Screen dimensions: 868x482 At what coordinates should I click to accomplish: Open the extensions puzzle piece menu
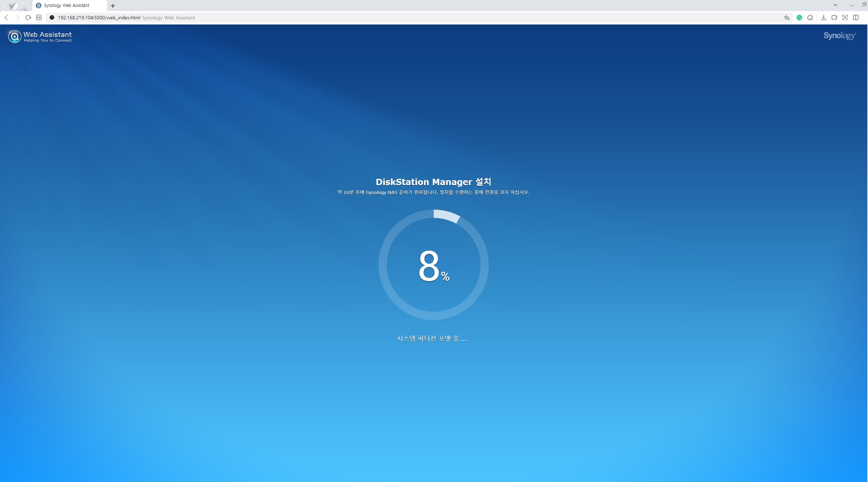click(810, 18)
